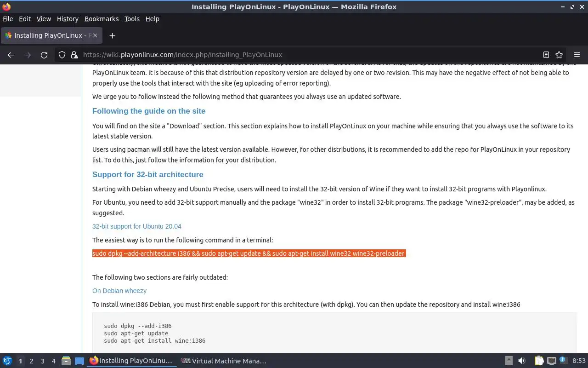Click 'sudo apt-get install wine:i386' code line
The width and height of the screenshot is (588, 368).
point(154,341)
